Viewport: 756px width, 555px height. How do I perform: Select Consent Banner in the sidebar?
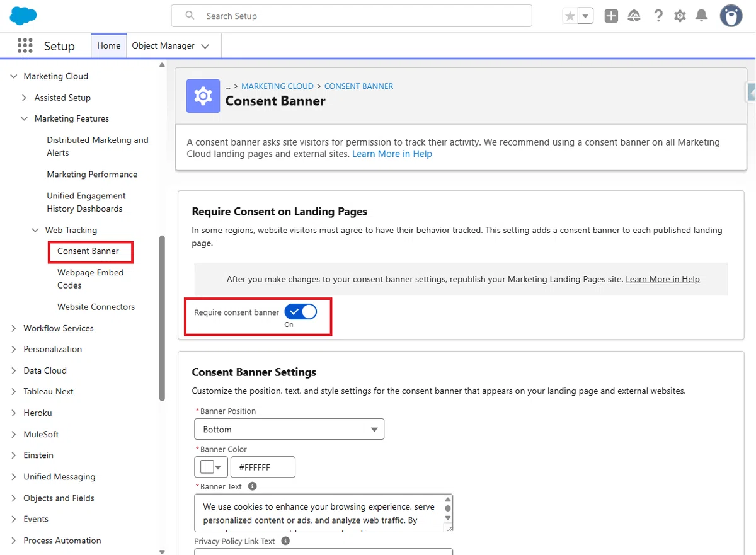pyautogui.click(x=88, y=251)
